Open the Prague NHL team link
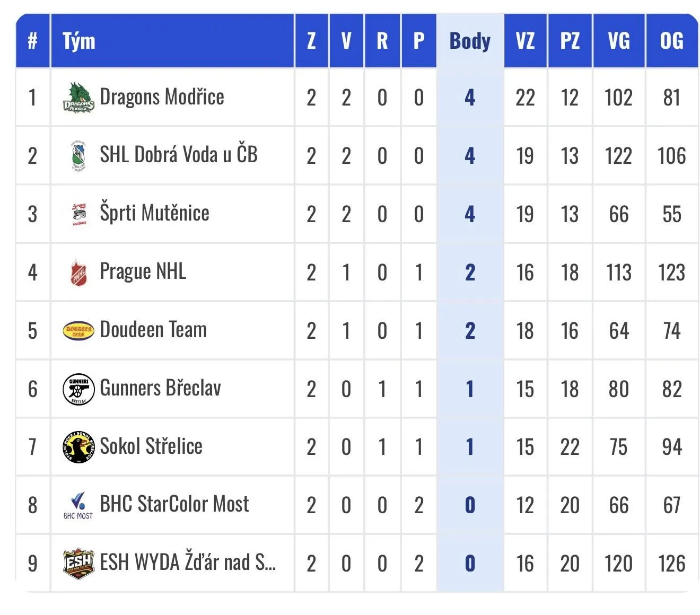The height and width of the screenshot is (615, 700). pyautogui.click(x=143, y=271)
